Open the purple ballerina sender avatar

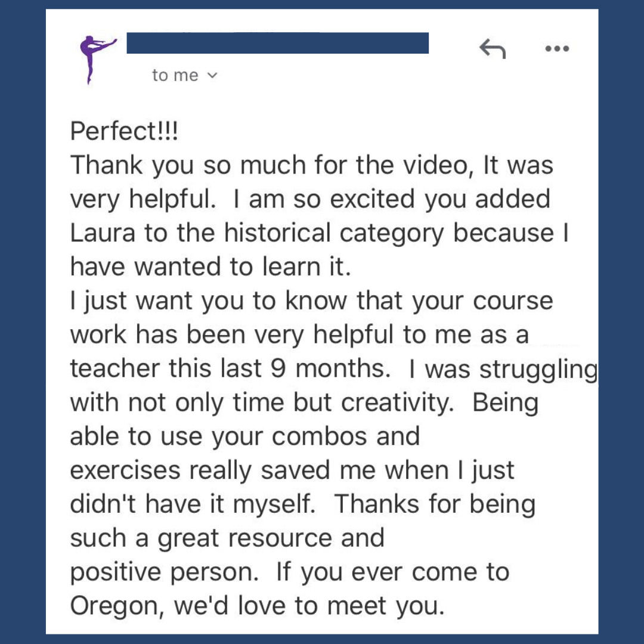(x=97, y=59)
